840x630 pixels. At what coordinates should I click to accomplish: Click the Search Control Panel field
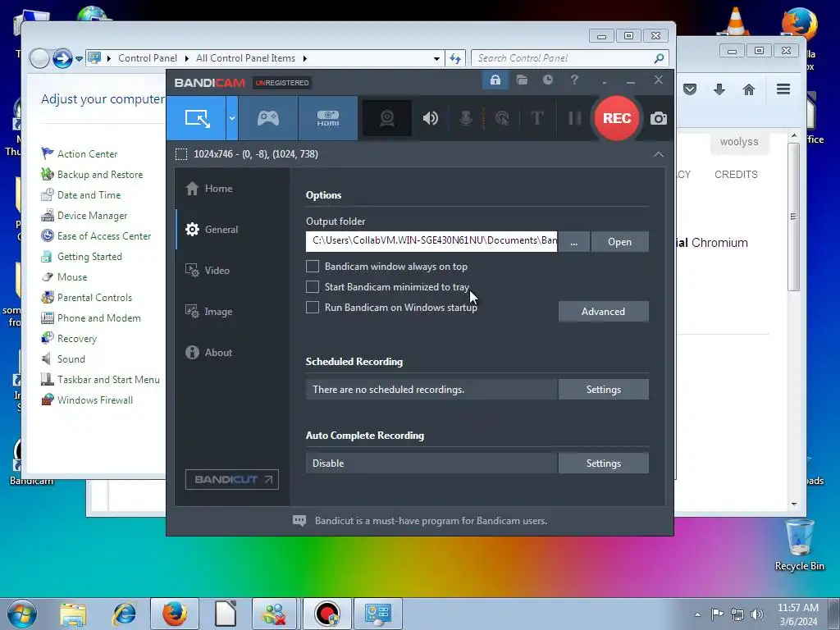tap(570, 58)
